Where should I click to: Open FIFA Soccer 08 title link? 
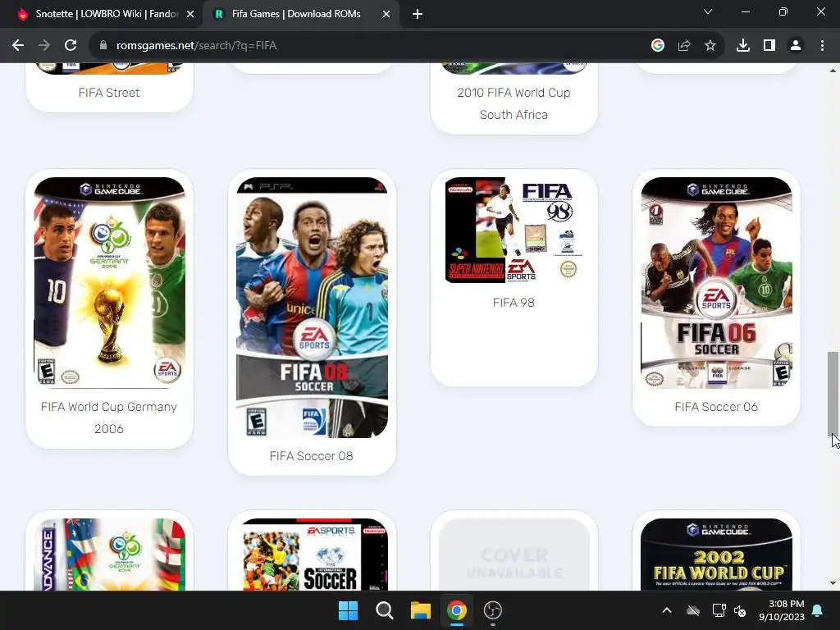coord(311,456)
